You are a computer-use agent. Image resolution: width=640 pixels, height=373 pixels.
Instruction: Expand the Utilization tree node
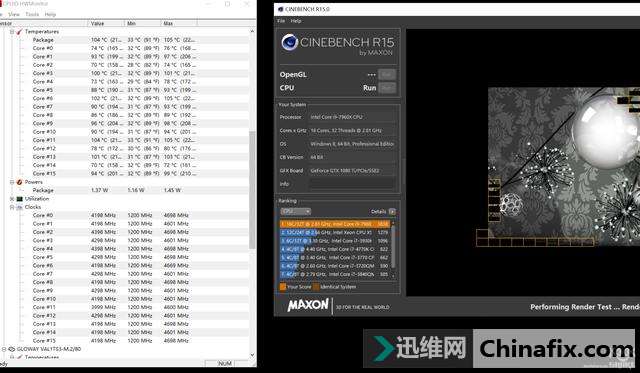click(x=12, y=199)
